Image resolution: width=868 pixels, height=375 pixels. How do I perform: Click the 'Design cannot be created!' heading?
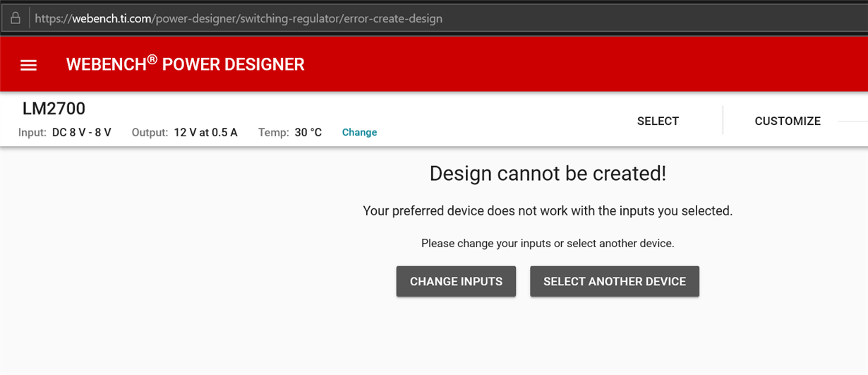548,174
